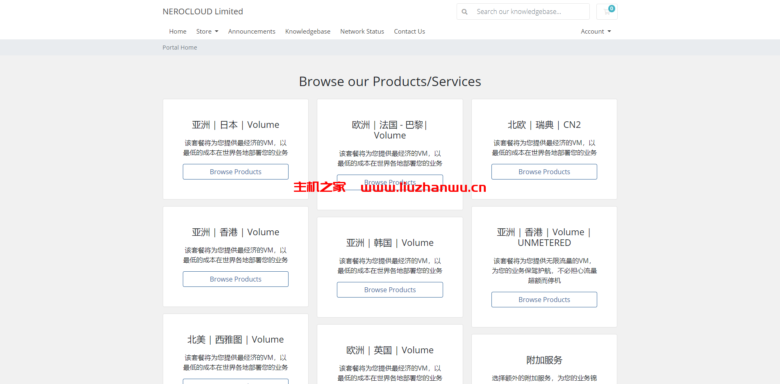Click the Browse our Products/Services title
The height and width of the screenshot is (384, 780).
(390, 82)
